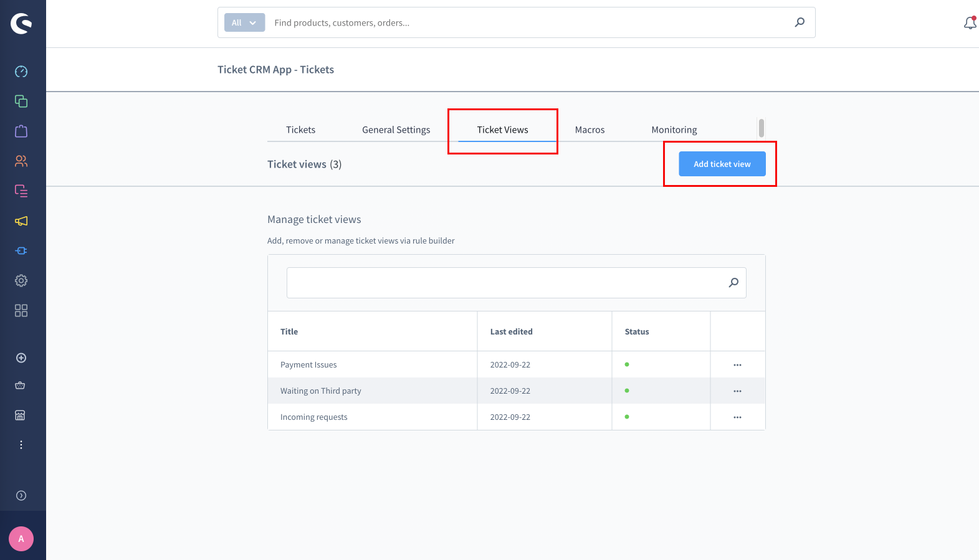
Task: Click green status dot for Payment Issues
Action: (627, 364)
